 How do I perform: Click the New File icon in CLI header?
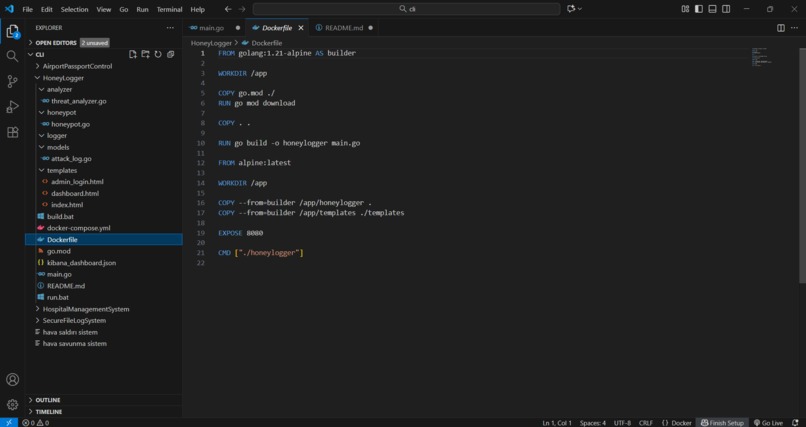coord(133,54)
